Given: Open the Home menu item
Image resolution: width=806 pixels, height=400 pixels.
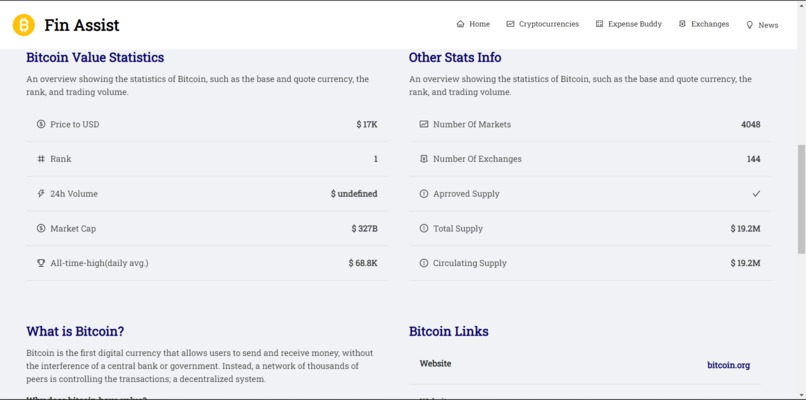Looking at the screenshot, I should pos(479,24).
